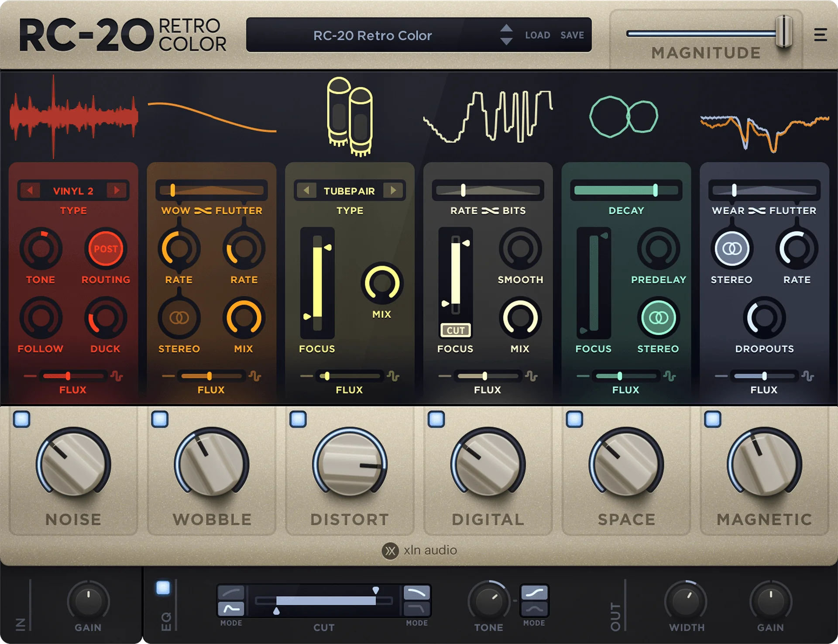The height and width of the screenshot is (644, 838).
Task: Toggle the EQ enable checkbox
Action: (163, 587)
